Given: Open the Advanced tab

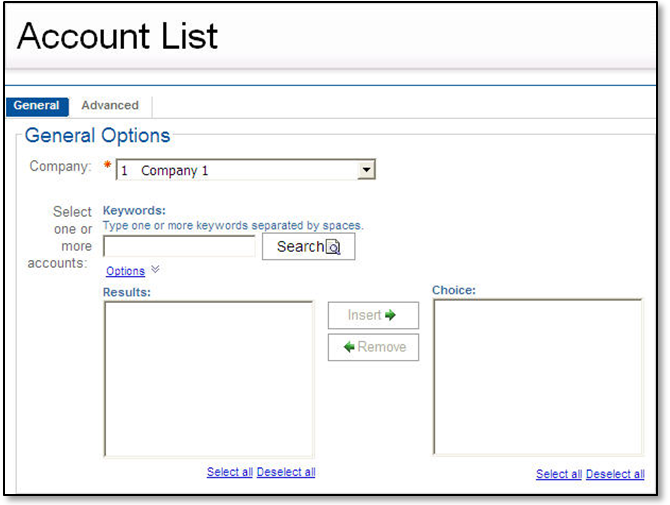Looking at the screenshot, I should coord(110,106).
